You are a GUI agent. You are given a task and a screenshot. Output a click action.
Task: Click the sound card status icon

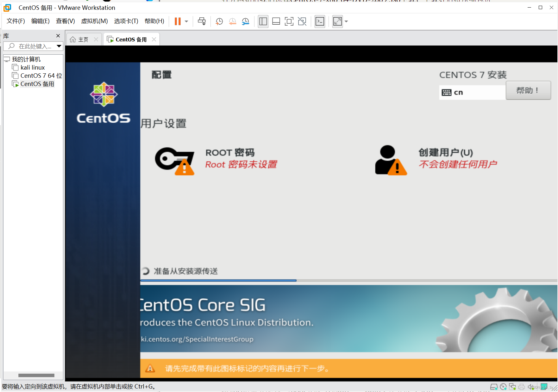click(x=531, y=387)
